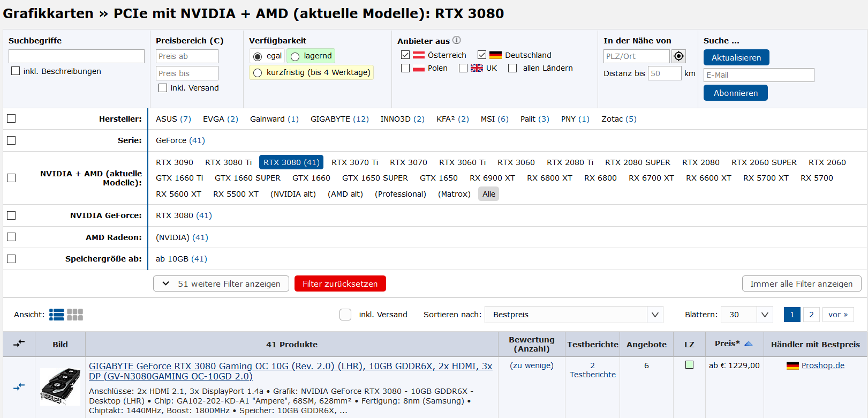The height and width of the screenshot is (418, 868).
Task: Switch to grid view icon
Action: (x=75, y=315)
